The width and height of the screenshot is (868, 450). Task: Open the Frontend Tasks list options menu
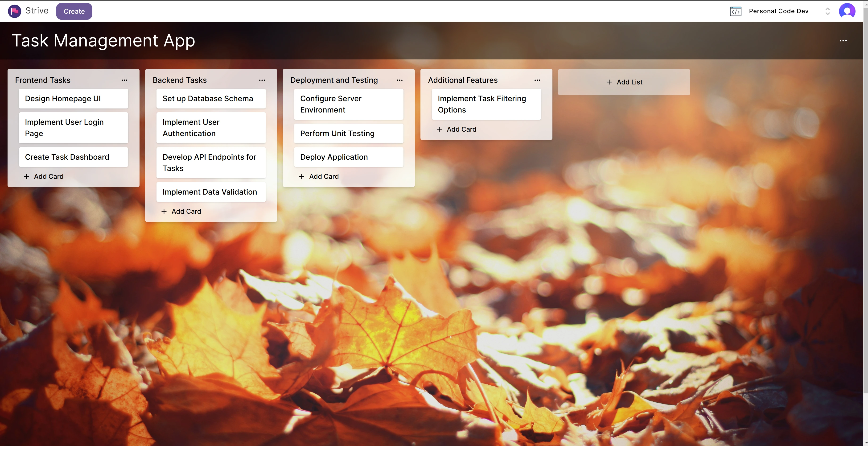point(124,80)
